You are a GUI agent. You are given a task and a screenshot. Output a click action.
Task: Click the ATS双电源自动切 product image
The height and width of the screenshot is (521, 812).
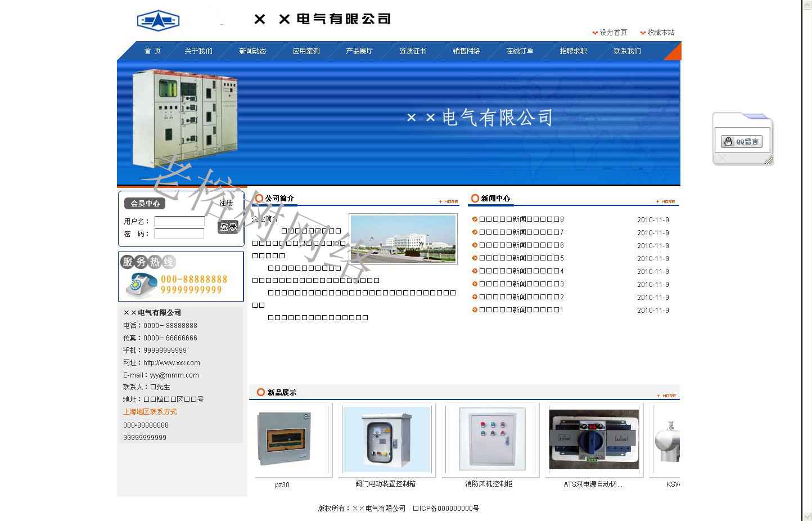tap(594, 439)
